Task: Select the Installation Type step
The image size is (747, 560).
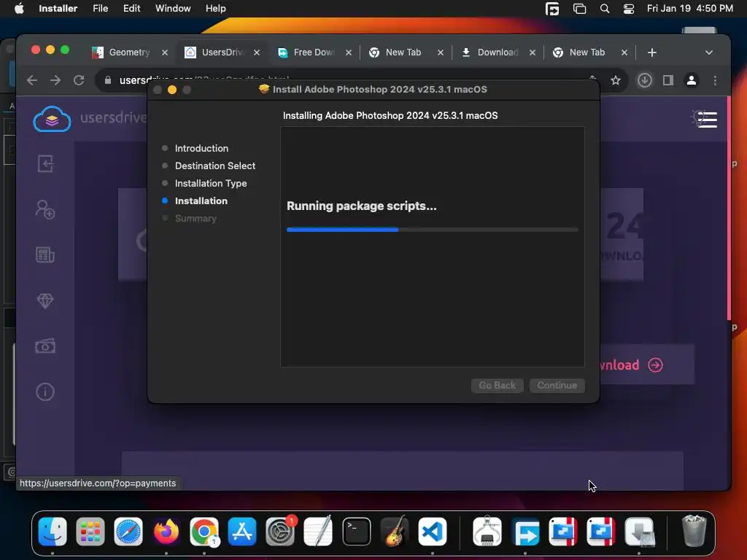Action: [x=211, y=183]
